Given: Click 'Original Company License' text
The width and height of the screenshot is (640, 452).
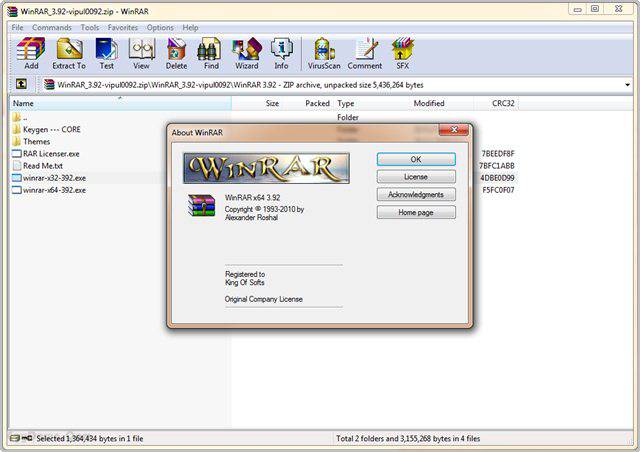Looking at the screenshot, I should tap(264, 299).
